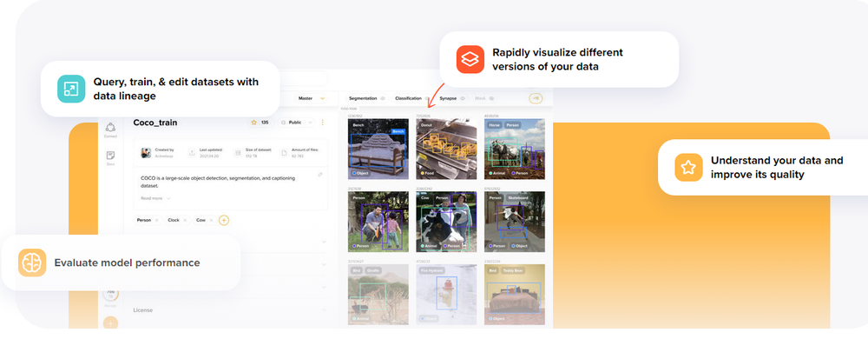The height and width of the screenshot is (339, 868).
Task: Select the Synapse layer tab
Action: (x=449, y=98)
